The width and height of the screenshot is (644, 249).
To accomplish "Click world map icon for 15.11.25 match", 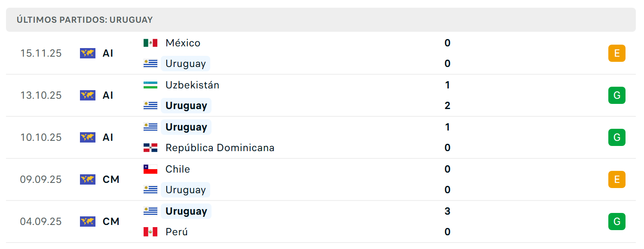I will [x=88, y=53].
